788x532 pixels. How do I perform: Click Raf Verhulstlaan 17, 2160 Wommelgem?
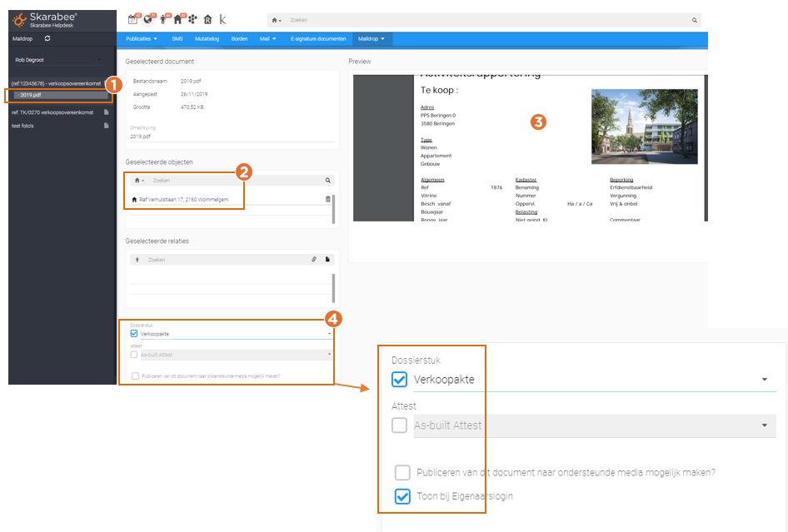click(x=184, y=200)
